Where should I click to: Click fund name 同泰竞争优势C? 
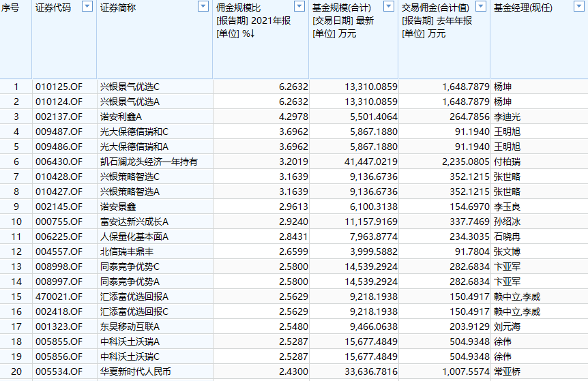(x=130, y=266)
